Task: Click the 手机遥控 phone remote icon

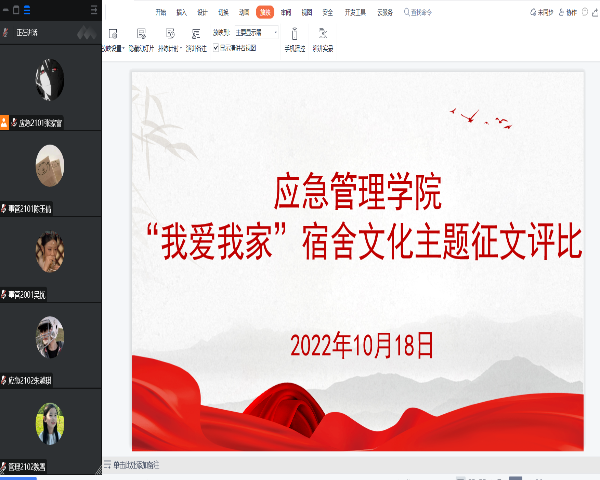Action: [x=295, y=34]
